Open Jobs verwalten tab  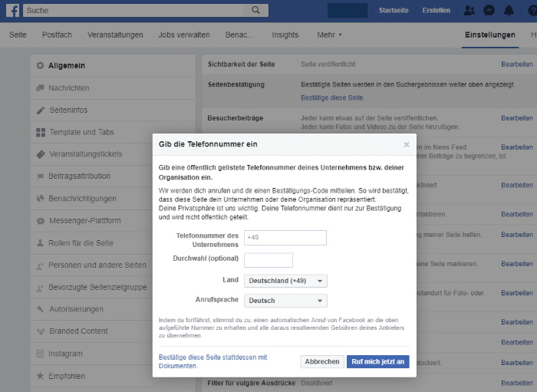tap(184, 35)
